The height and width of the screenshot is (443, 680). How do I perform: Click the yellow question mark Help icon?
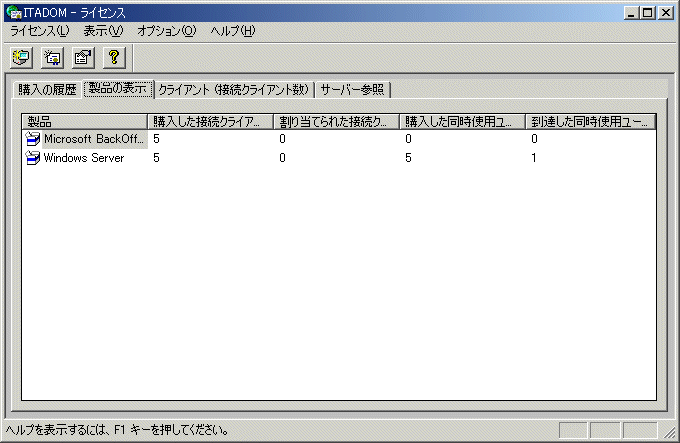(114, 57)
